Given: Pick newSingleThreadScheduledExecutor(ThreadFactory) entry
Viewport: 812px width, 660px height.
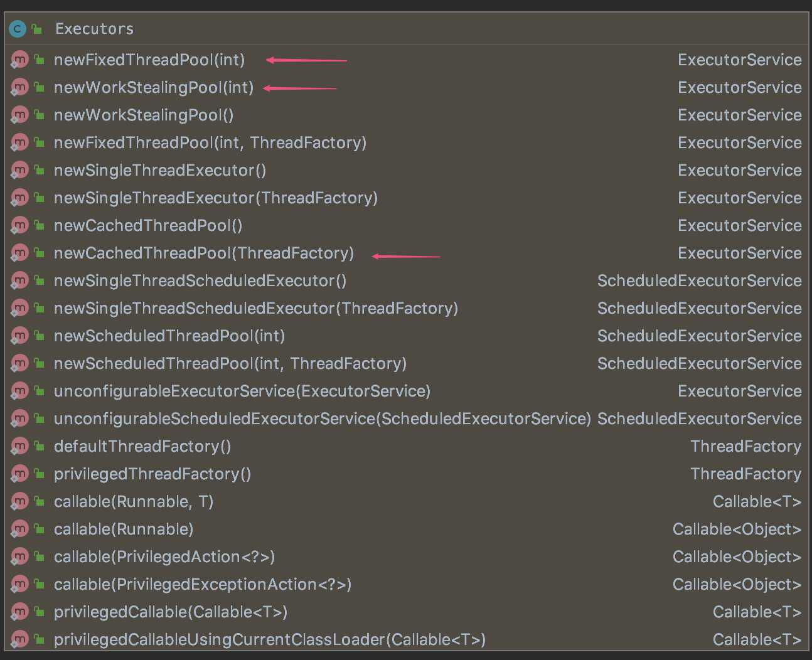Looking at the screenshot, I should point(255,308).
